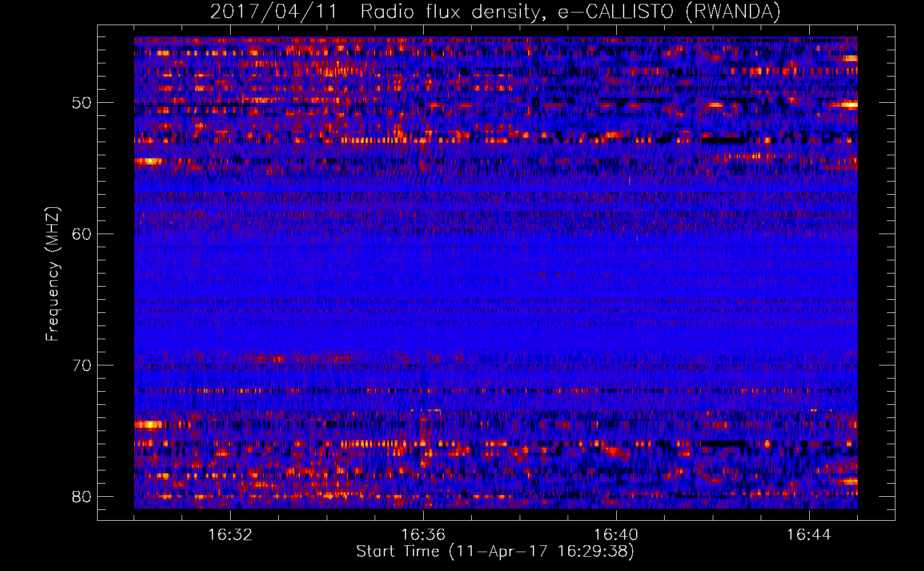Screen dimensions: 924x571
Task: Click the 'Start Time (11-Apr-17 16:29:38)' label
Action: (x=495, y=552)
